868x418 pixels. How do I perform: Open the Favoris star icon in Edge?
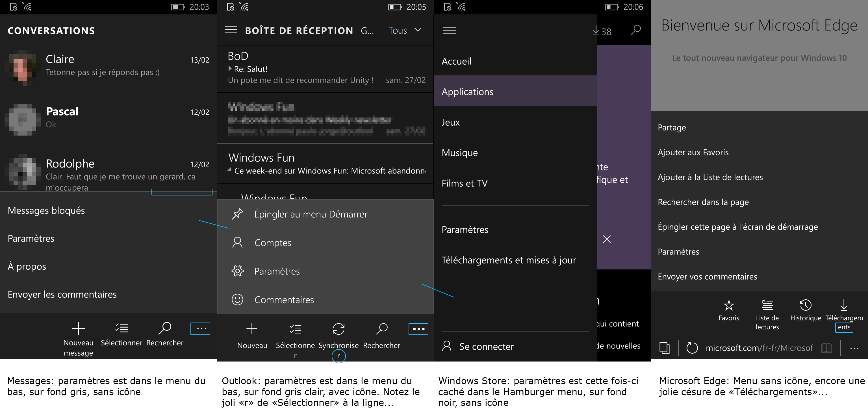728,305
